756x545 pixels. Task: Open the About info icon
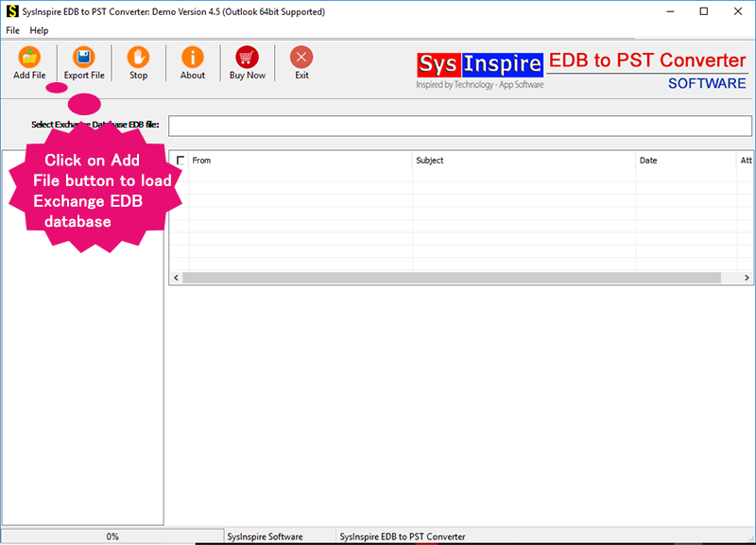coord(193,57)
